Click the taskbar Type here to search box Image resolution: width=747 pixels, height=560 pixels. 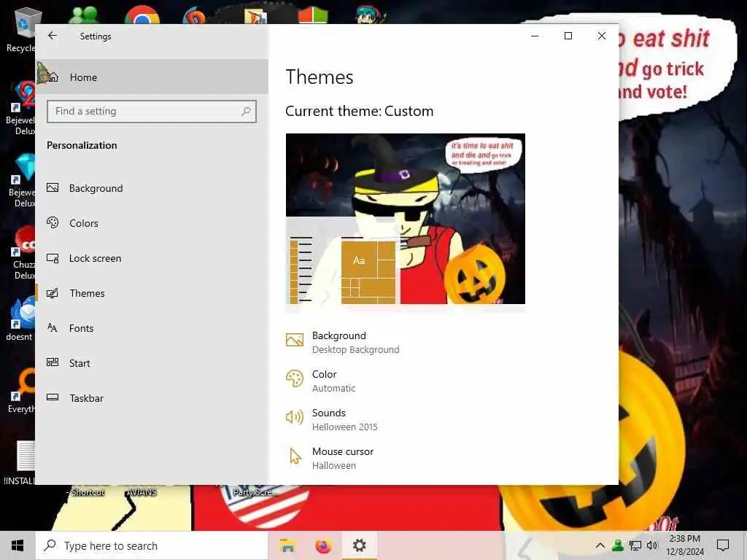(x=152, y=545)
